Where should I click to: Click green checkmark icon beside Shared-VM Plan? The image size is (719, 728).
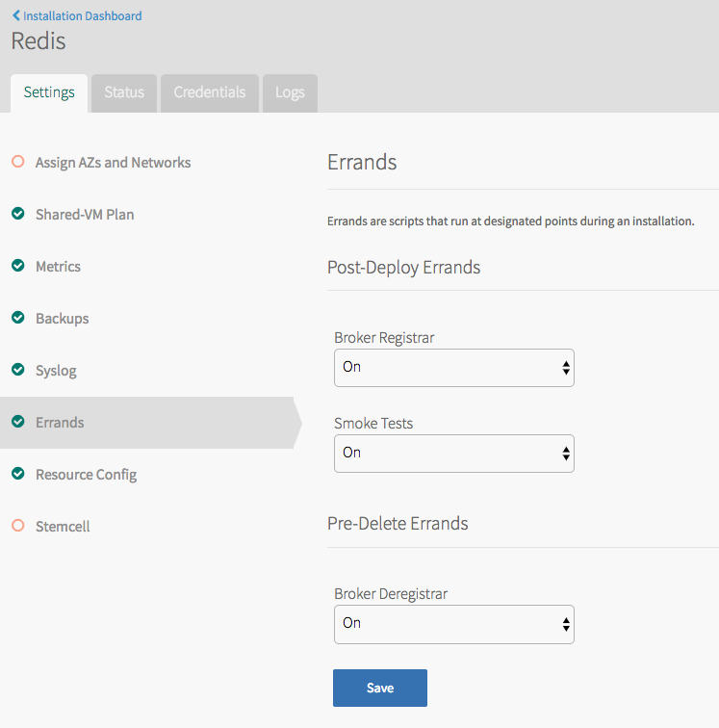(x=18, y=214)
